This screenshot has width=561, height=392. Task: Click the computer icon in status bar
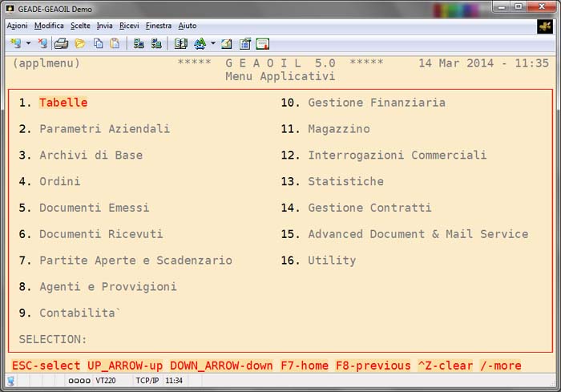11,380
